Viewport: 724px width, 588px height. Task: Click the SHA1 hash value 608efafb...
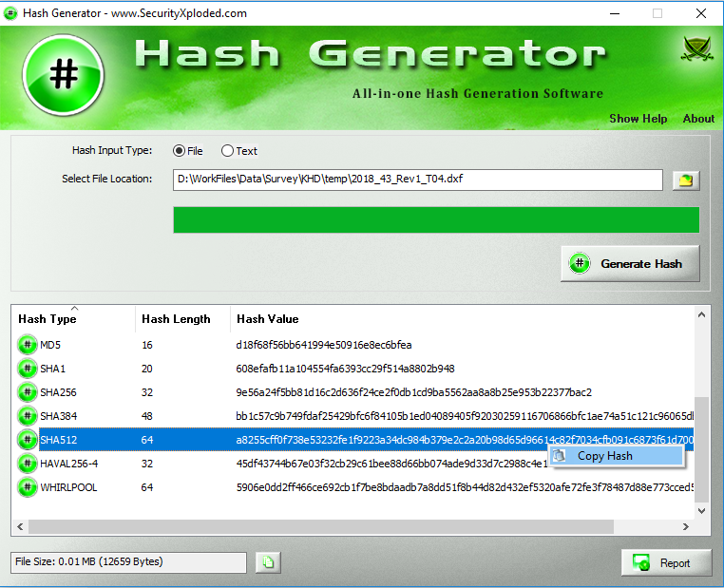(346, 369)
